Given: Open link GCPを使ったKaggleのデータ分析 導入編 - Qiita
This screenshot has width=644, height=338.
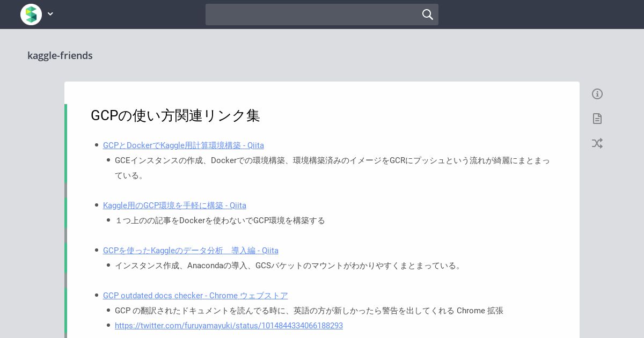Looking at the screenshot, I should [x=191, y=251].
